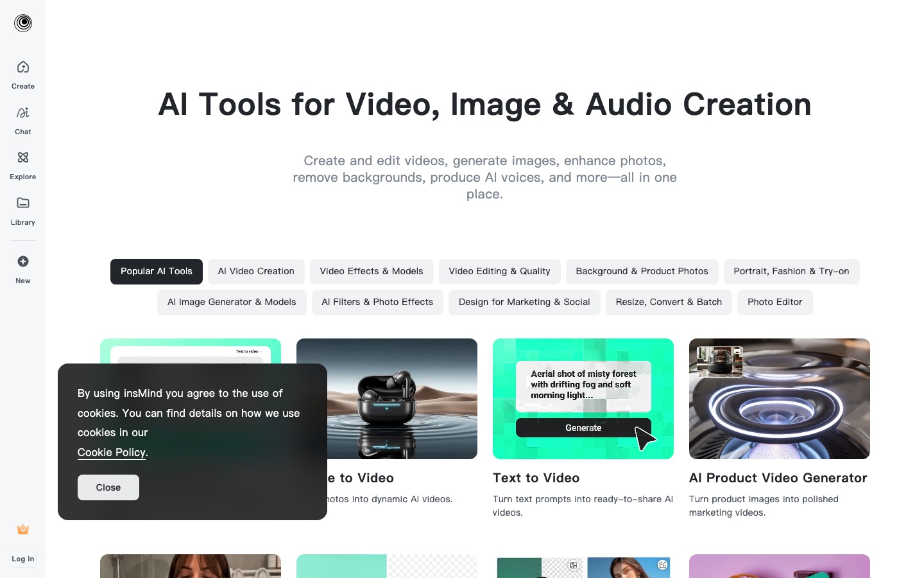Screen dimensions: 924x578
Task: Close the cookie consent banner
Action: [108, 487]
